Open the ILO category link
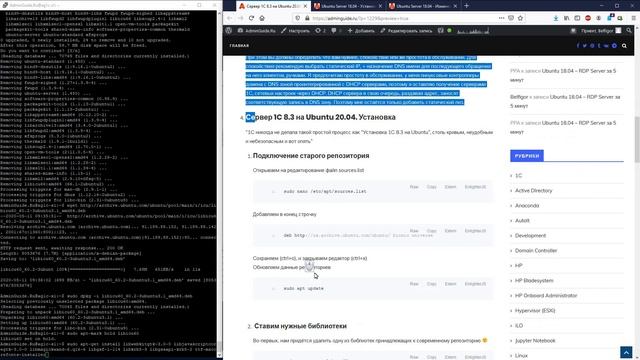640x360 pixels. [x=519, y=326]
